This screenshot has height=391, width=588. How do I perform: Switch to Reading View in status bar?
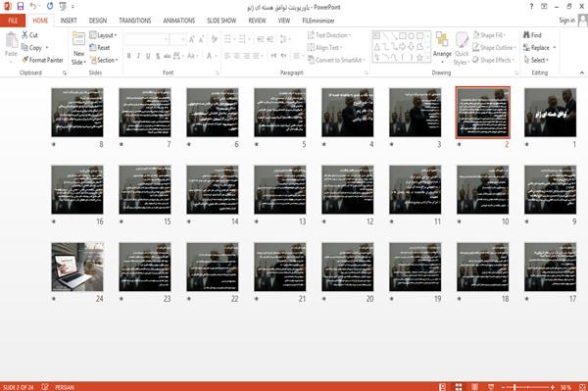pyautogui.click(x=474, y=387)
